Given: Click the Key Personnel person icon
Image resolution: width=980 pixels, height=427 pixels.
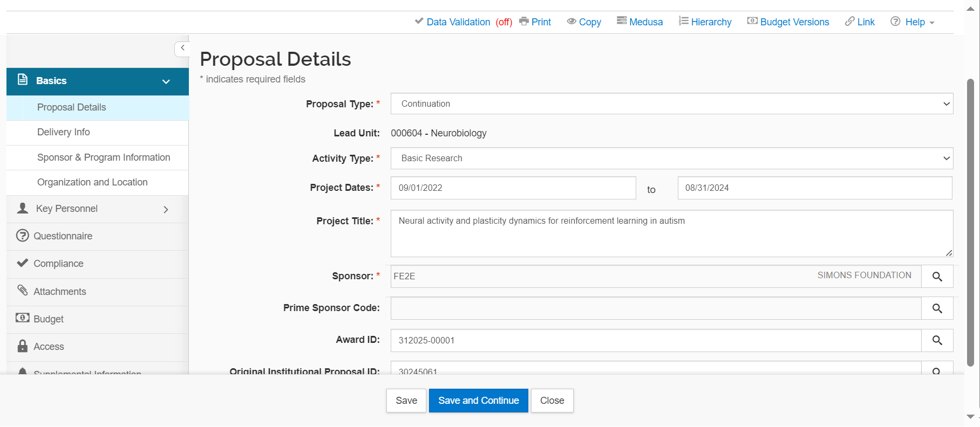Looking at the screenshot, I should [x=23, y=208].
